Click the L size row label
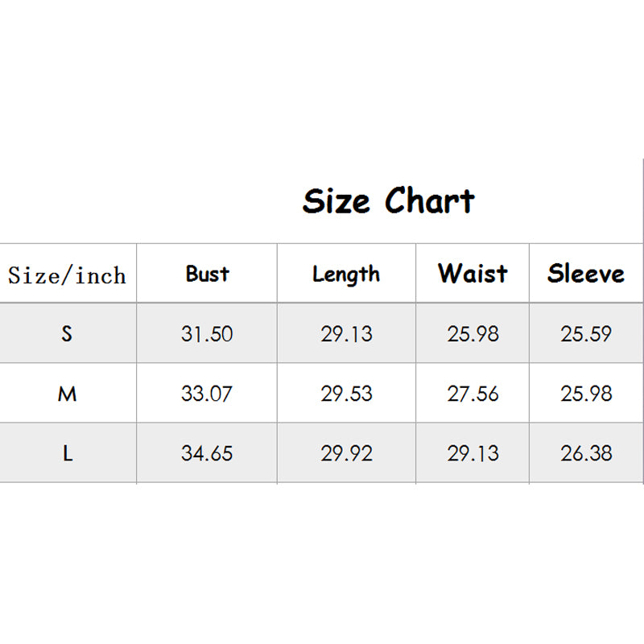 tap(67, 453)
